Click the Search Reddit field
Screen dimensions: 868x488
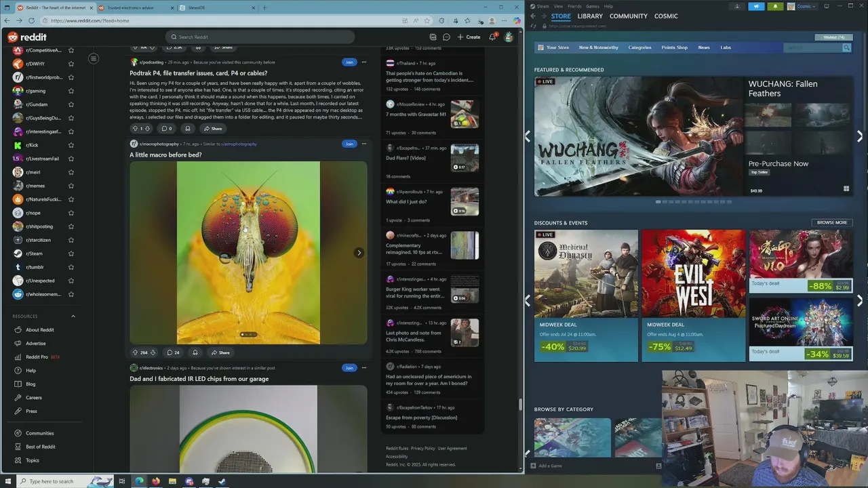(260, 37)
